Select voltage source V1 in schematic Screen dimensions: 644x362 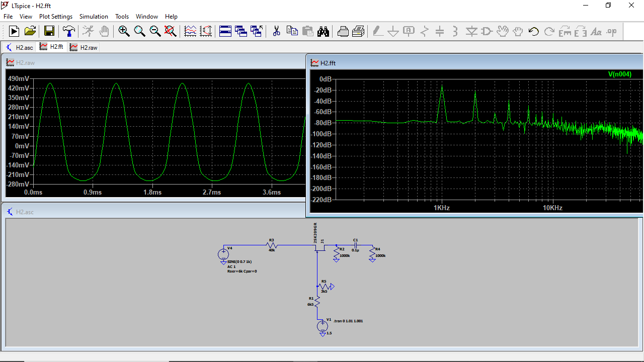click(x=322, y=326)
